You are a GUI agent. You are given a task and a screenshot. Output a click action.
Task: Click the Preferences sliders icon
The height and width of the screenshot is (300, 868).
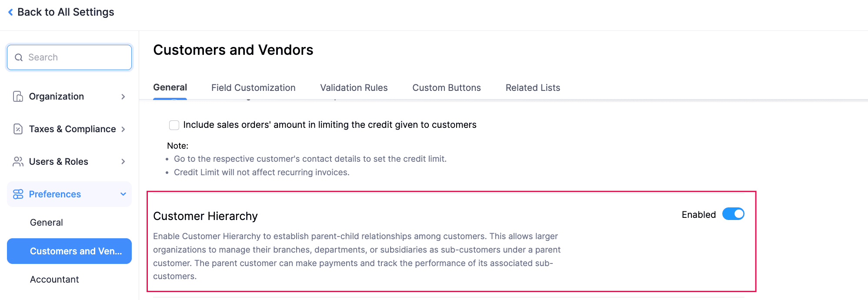[18, 194]
